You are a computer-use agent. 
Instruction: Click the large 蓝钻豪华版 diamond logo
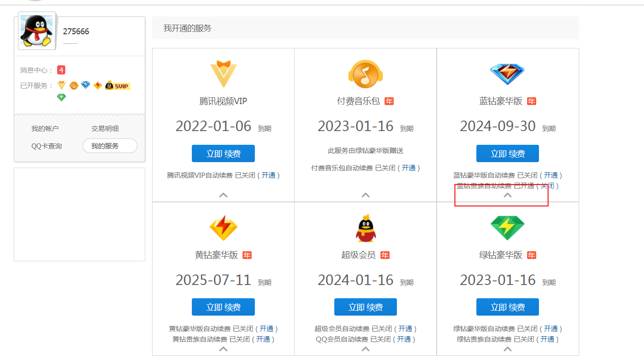pyautogui.click(x=507, y=74)
